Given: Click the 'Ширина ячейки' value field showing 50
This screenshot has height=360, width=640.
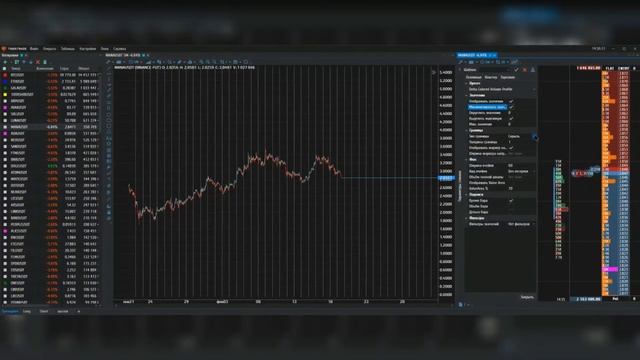Looking at the screenshot, I should pos(521,166).
